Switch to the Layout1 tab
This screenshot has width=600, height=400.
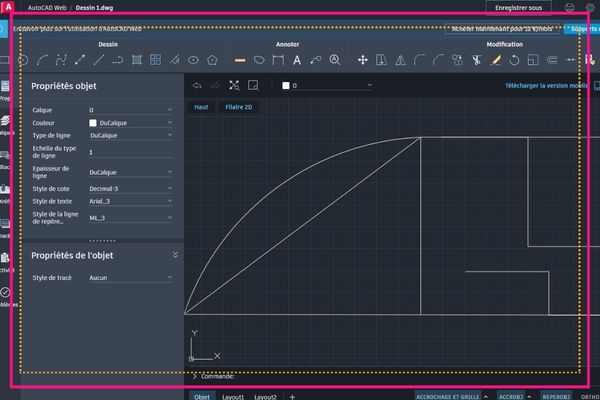pyautogui.click(x=233, y=397)
